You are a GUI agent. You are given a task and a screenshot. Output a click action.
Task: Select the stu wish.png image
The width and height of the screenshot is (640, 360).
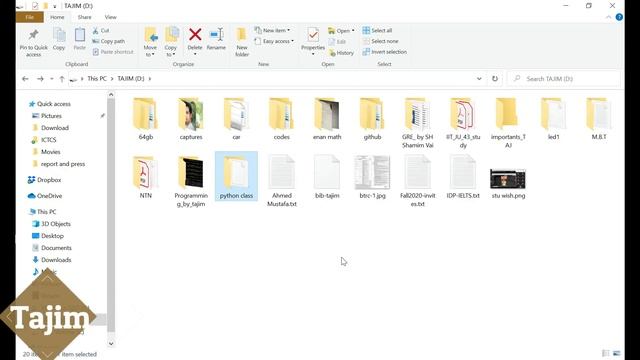508,184
